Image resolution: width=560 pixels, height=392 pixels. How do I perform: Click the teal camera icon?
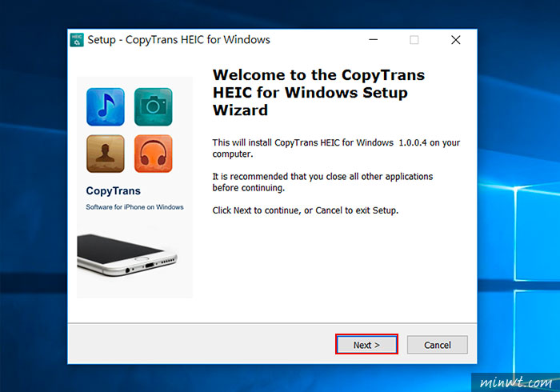tap(154, 106)
